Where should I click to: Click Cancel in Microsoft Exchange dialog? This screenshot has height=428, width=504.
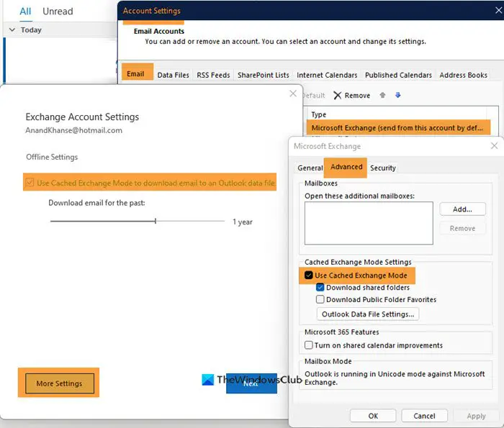point(424,416)
